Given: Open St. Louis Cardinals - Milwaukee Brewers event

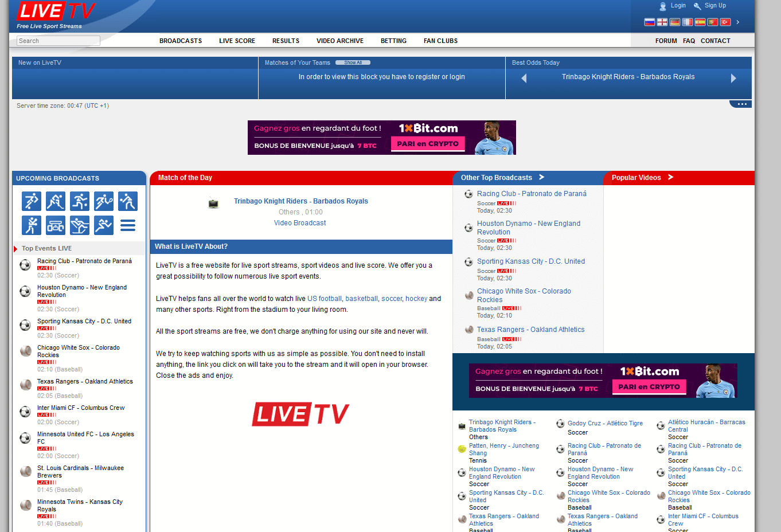Looking at the screenshot, I should coord(80,471).
